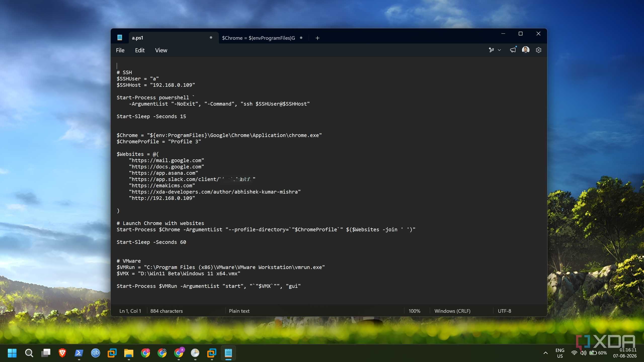Open Notepad settings gear icon
This screenshot has height=362, width=644.
(539, 50)
